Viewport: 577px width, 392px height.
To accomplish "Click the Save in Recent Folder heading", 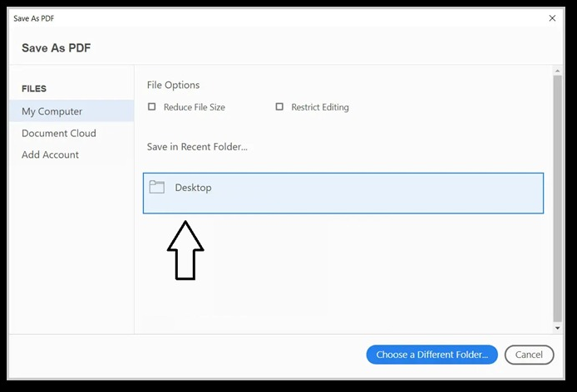I will [x=197, y=147].
